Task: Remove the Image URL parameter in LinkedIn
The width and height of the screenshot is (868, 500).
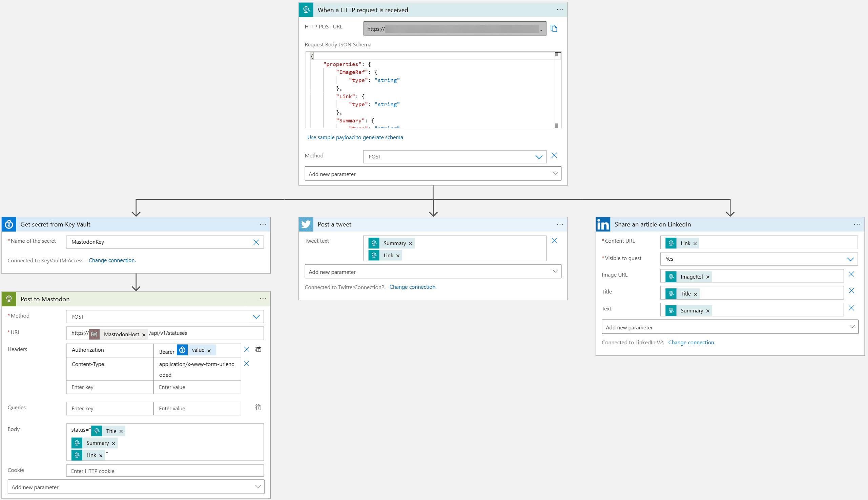Action: [x=851, y=275]
